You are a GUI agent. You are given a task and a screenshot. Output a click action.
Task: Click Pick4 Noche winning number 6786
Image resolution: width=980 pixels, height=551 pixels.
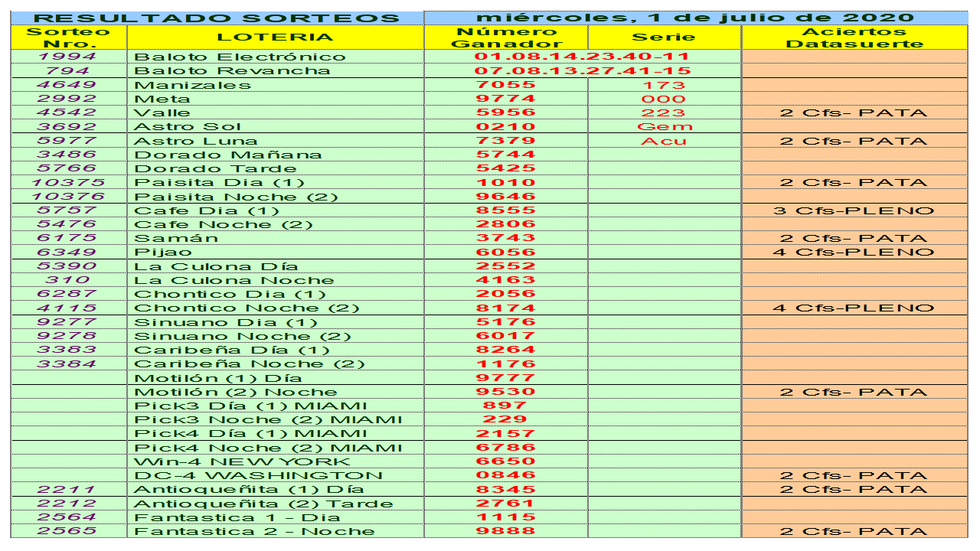pos(506,448)
